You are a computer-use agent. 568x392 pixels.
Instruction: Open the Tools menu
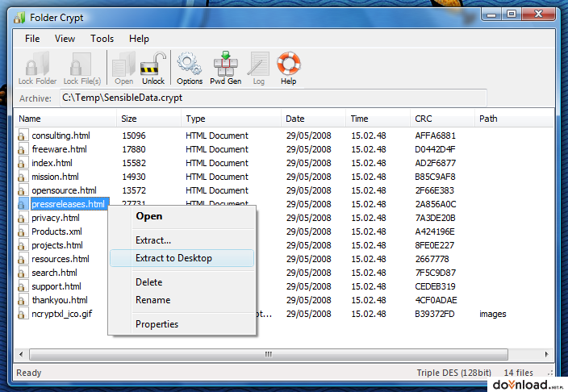pyautogui.click(x=102, y=39)
